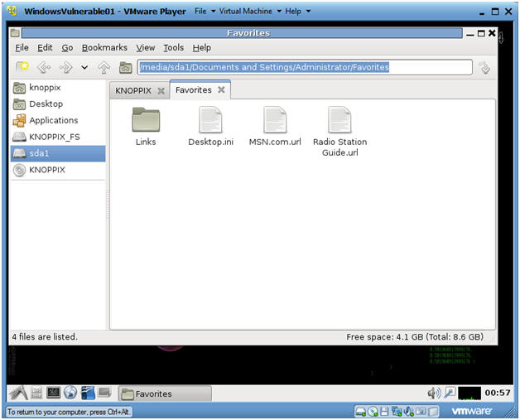Screen dimensions: 520x420
Task: Select Applications in the side pane
Action: [x=58, y=120]
